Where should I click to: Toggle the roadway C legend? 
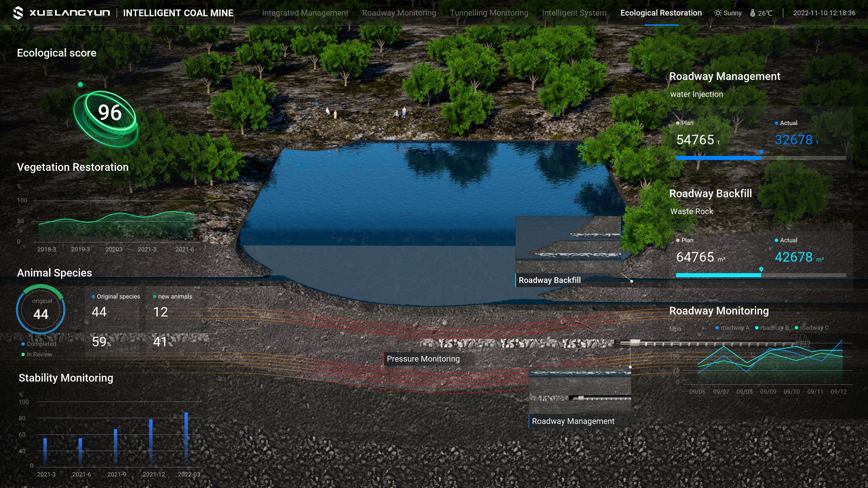[814, 328]
